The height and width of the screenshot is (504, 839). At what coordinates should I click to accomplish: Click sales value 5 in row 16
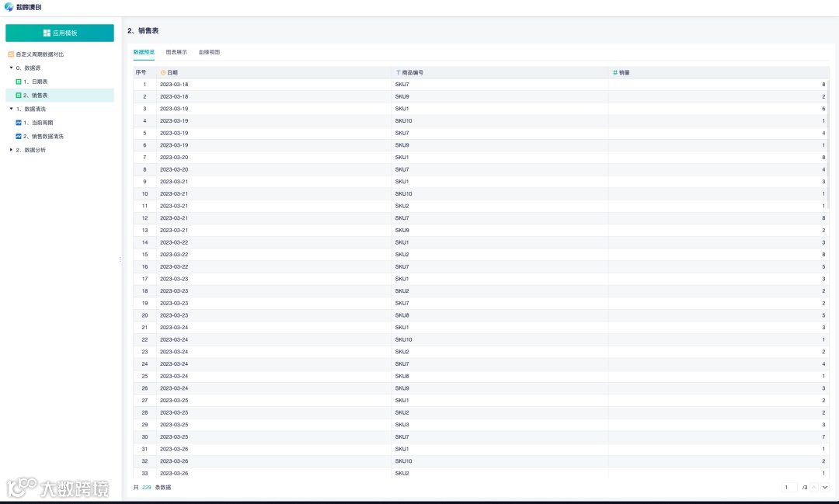(x=823, y=266)
